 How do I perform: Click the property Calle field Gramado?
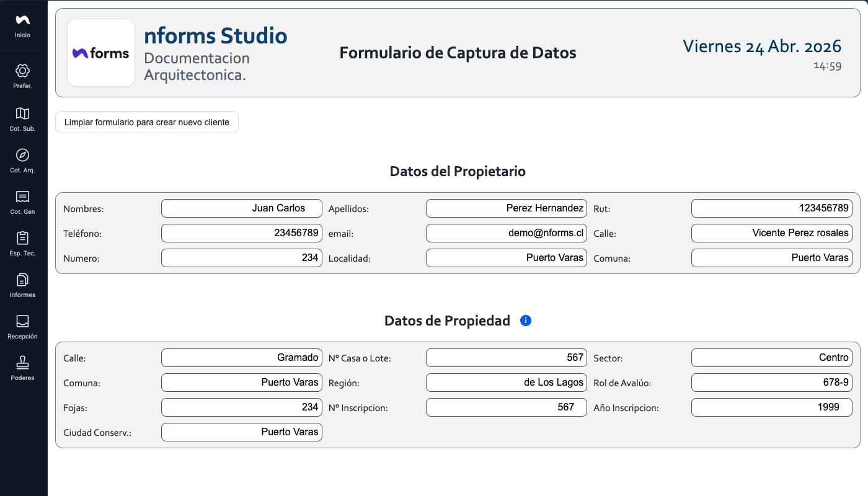pos(242,358)
